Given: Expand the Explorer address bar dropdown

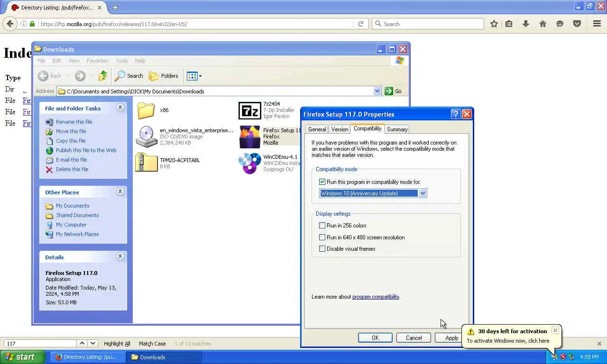Looking at the screenshot, I should 377,91.
